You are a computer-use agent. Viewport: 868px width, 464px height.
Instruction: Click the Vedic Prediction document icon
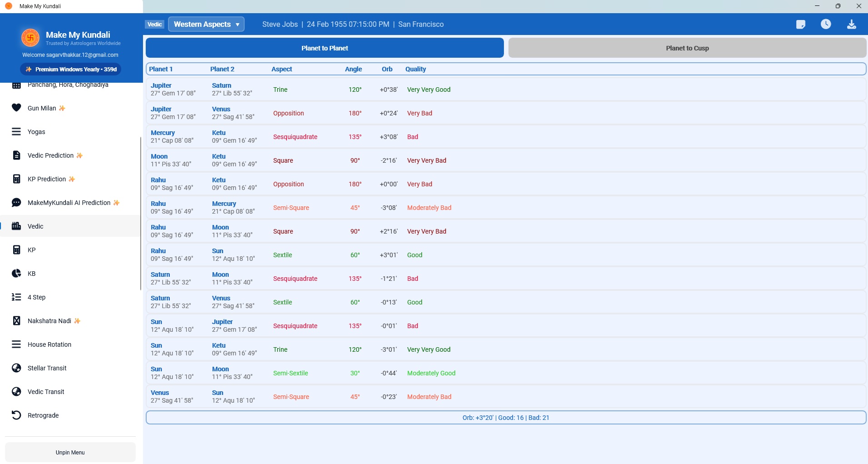pos(16,155)
